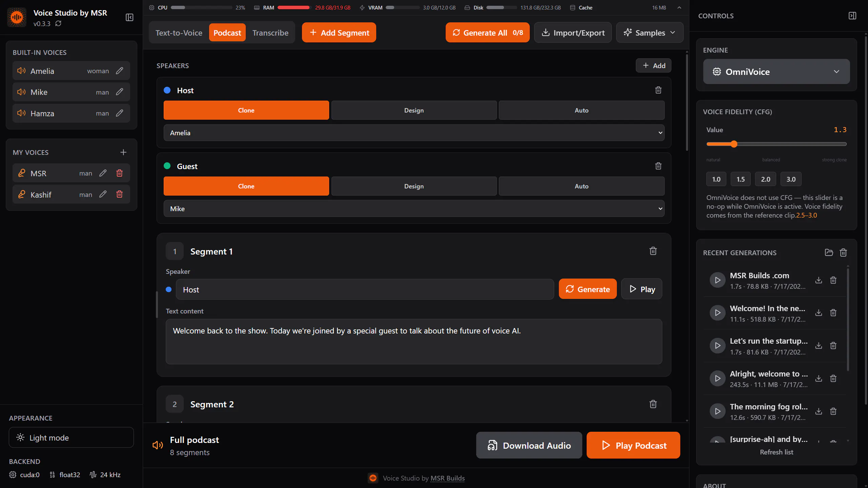Screen dimensions: 868x488
Task: Play the Alright, welcome to generation
Action: [718, 378]
